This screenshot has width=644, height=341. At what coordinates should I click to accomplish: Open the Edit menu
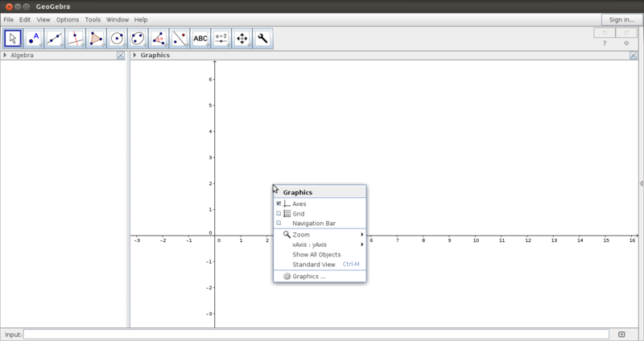pos(25,19)
